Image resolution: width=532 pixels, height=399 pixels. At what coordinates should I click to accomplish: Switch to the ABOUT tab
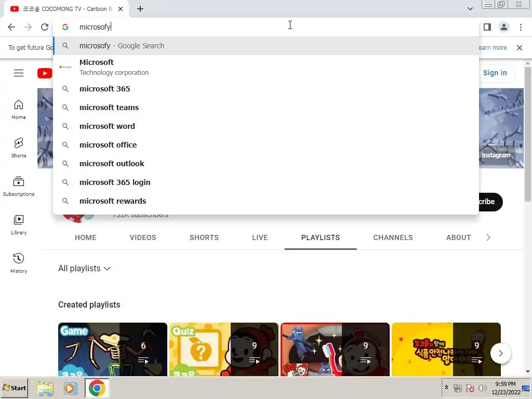coord(458,237)
